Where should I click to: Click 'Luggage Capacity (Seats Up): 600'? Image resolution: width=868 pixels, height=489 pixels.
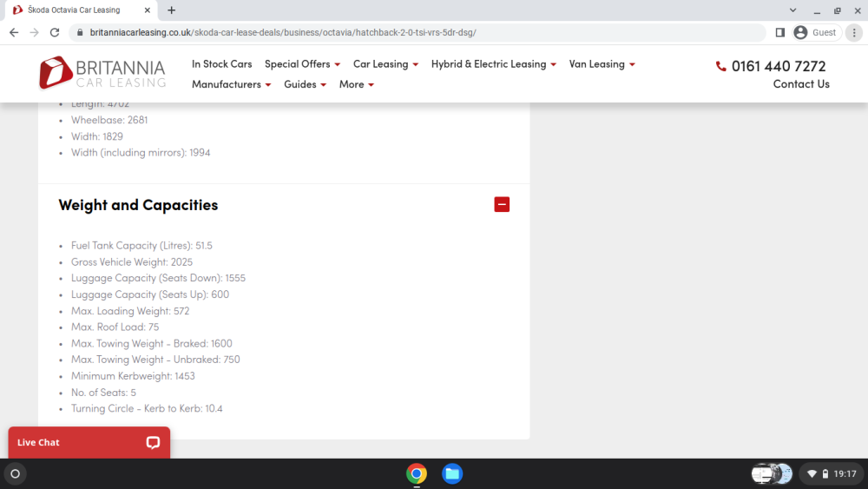point(150,294)
